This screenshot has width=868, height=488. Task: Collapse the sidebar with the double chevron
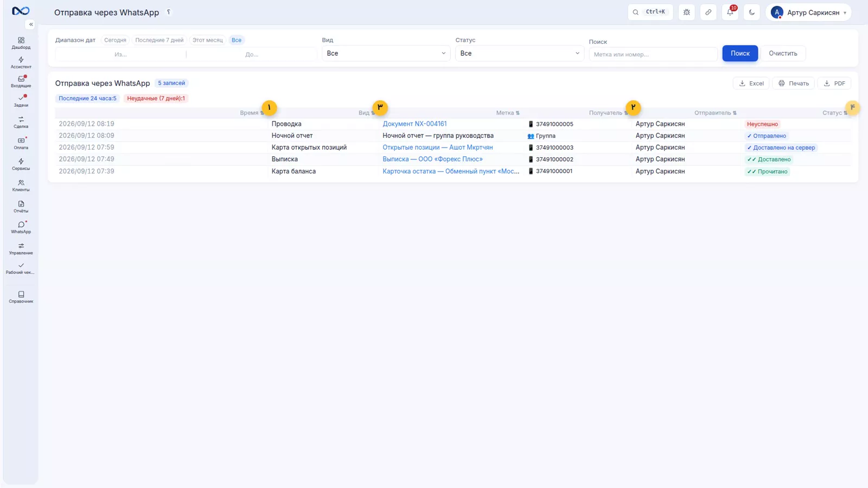(x=31, y=24)
